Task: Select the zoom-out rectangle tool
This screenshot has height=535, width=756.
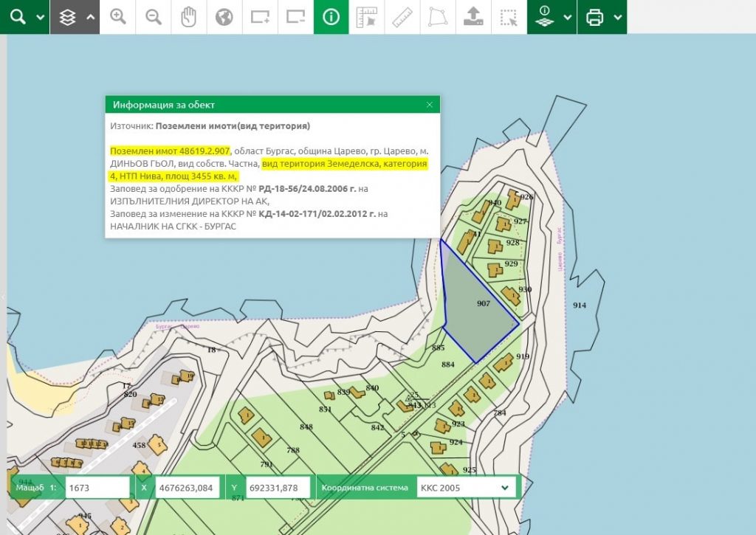Action: coord(295,17)
